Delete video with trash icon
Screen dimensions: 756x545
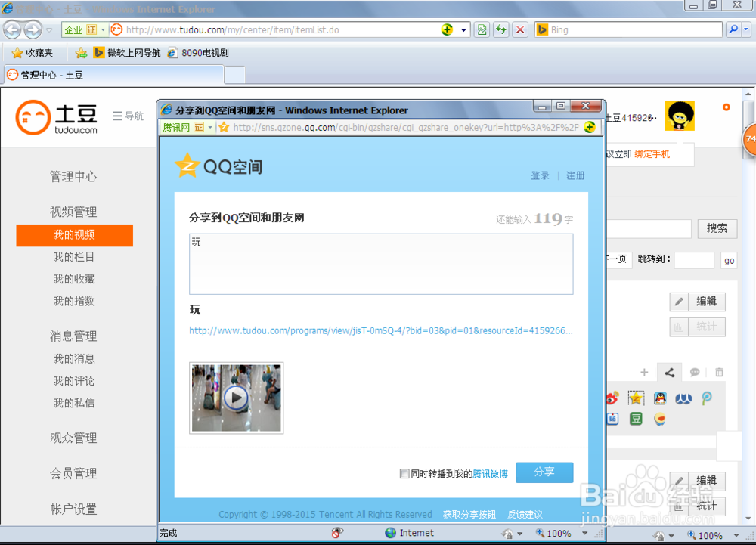tap(720, 372)
